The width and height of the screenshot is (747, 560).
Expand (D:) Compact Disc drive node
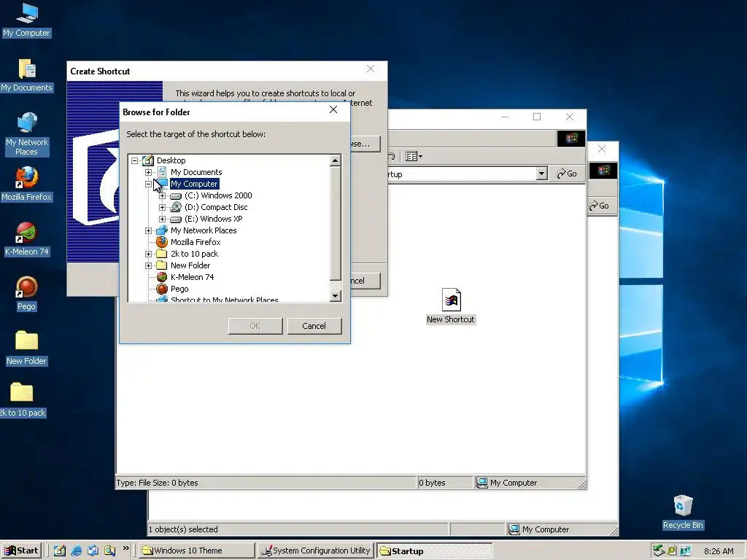pyautogui.click(x=162, y=207)
